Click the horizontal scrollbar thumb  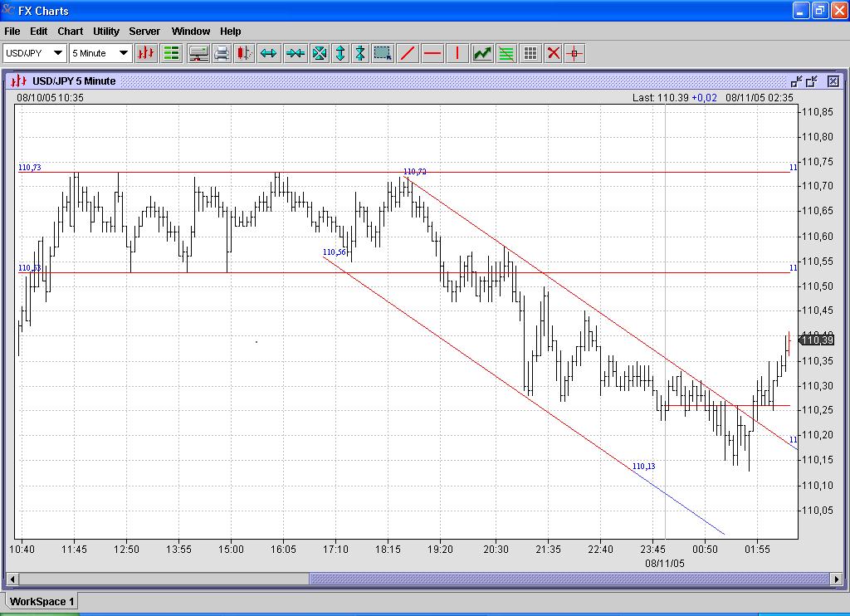coord(569,579)
